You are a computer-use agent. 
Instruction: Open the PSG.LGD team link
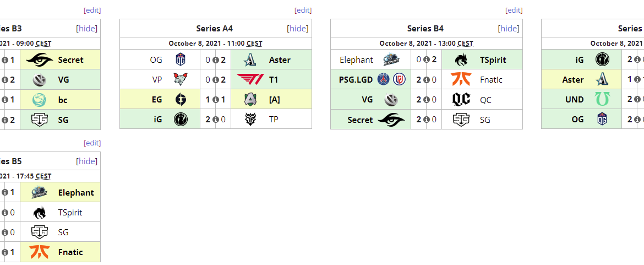[356, 79]
